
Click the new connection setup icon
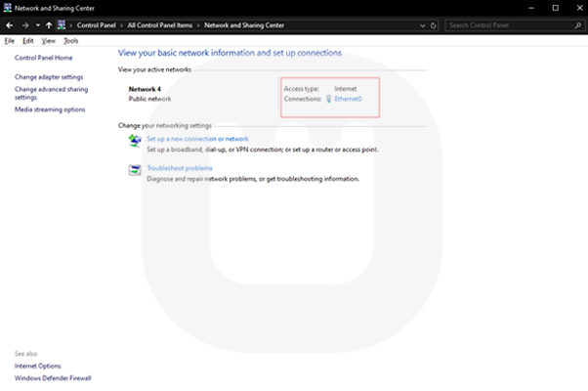(x=135, y=144)
